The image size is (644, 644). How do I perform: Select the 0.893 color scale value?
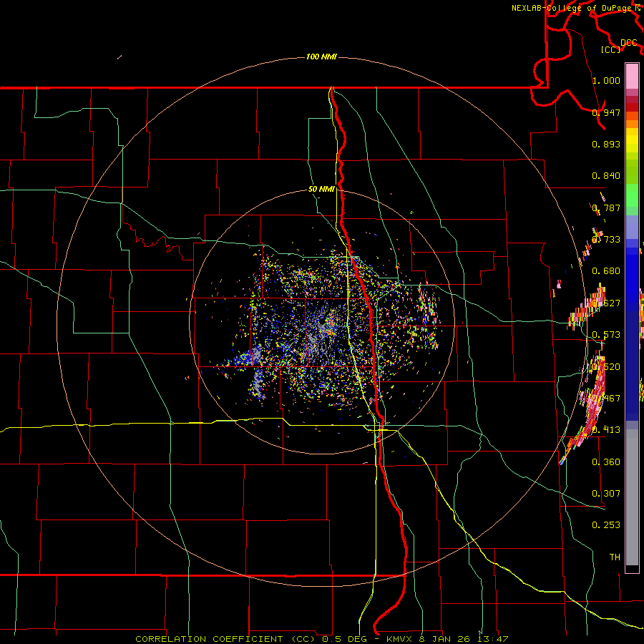click(x=606, y=144)
